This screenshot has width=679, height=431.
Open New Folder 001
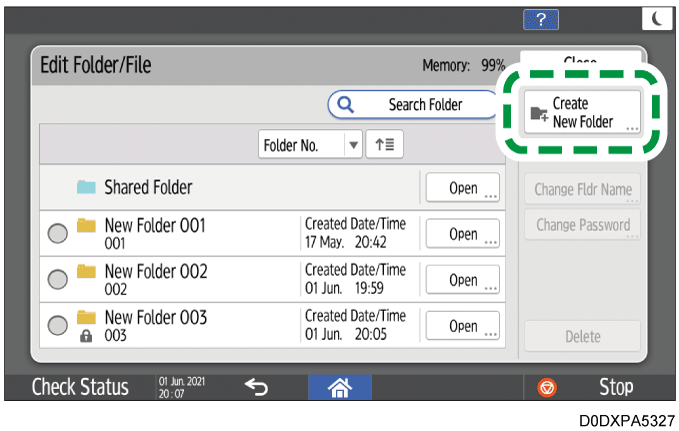(x=462, y=234)
